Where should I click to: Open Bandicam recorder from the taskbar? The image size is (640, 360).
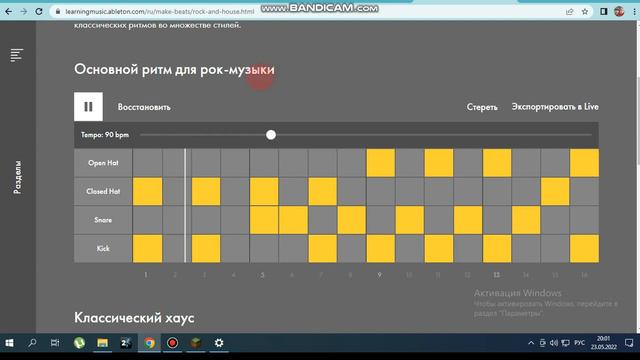[172, 343]
